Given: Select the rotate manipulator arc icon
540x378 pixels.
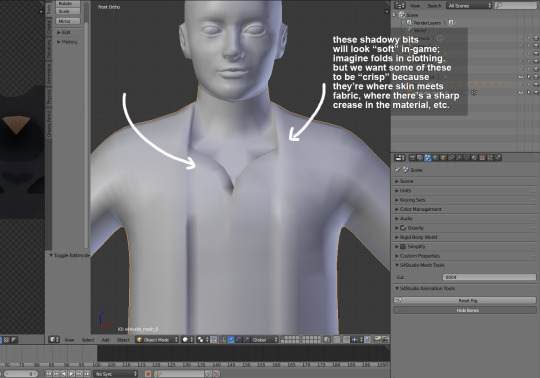Looking at the screenshot, I should point(239,340).
